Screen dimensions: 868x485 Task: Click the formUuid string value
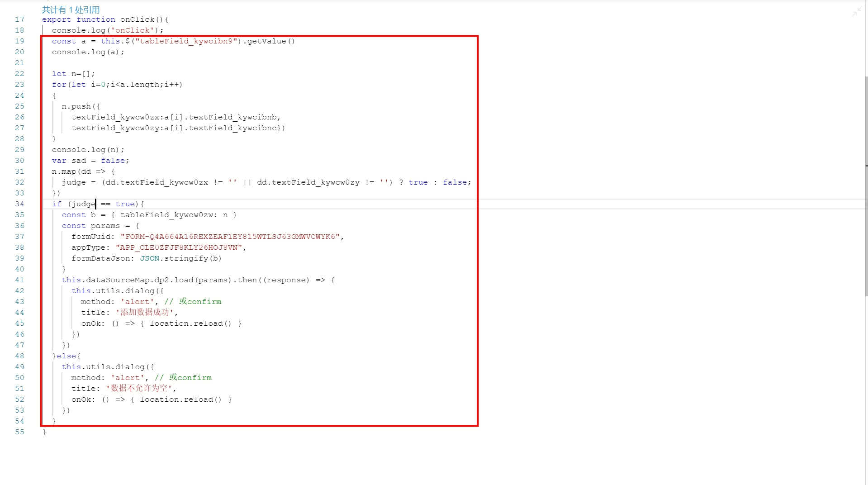coord(230,237)
